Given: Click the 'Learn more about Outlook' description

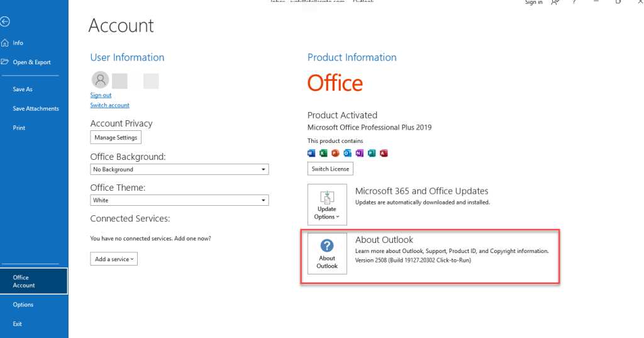Looking at the screenshot, I should [x=452, y=251].
